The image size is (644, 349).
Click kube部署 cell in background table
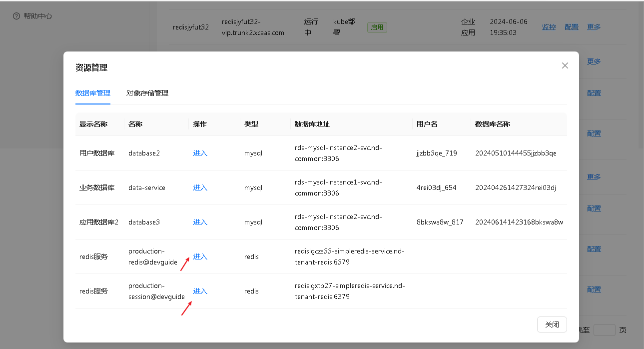344,27
